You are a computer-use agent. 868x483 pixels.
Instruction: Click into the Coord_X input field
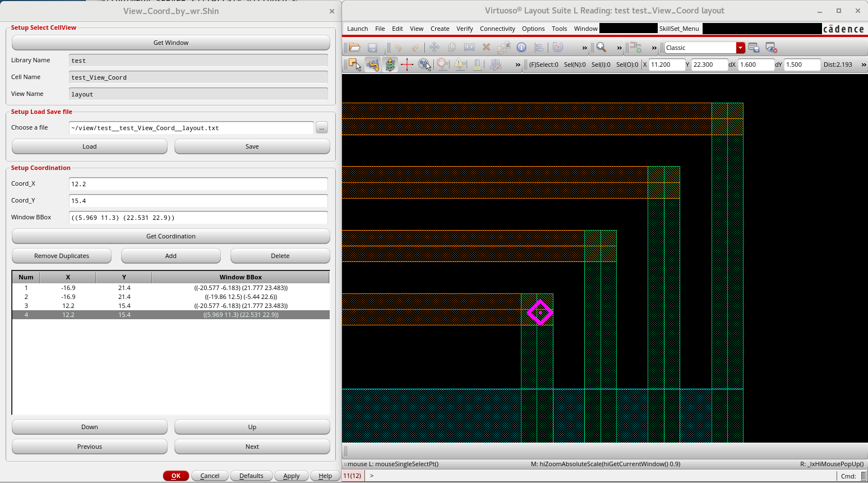[x=198, y=184]
